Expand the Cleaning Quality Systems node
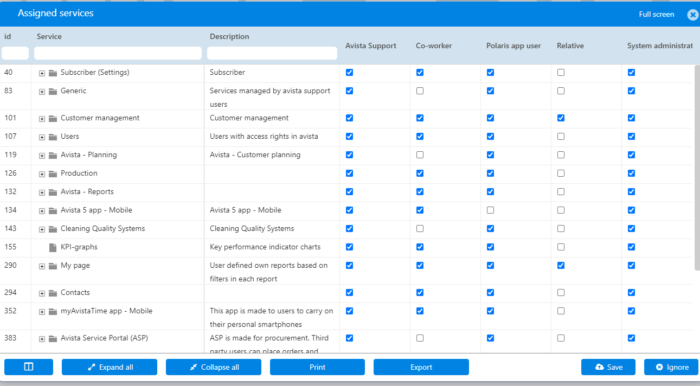The image size is (700, 386). [42, 229]
